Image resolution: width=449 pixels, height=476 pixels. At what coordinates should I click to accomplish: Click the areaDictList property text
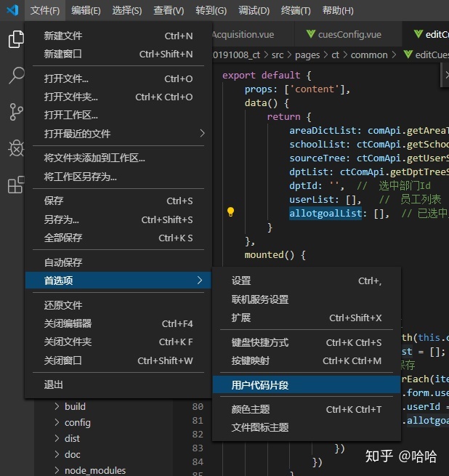pos(323,131)
